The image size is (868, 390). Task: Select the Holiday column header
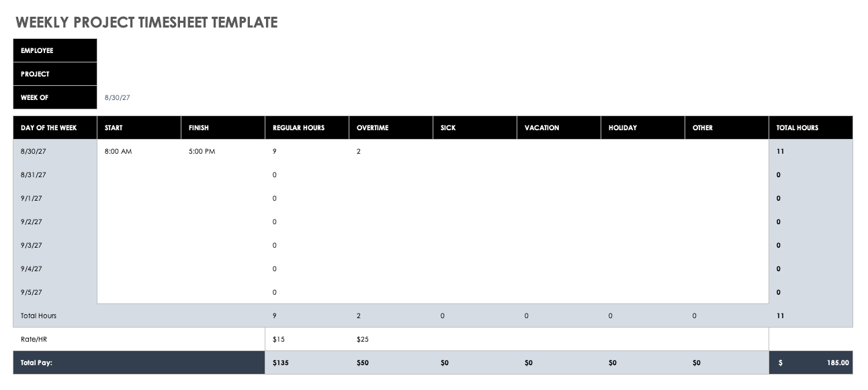click(622, 128)
